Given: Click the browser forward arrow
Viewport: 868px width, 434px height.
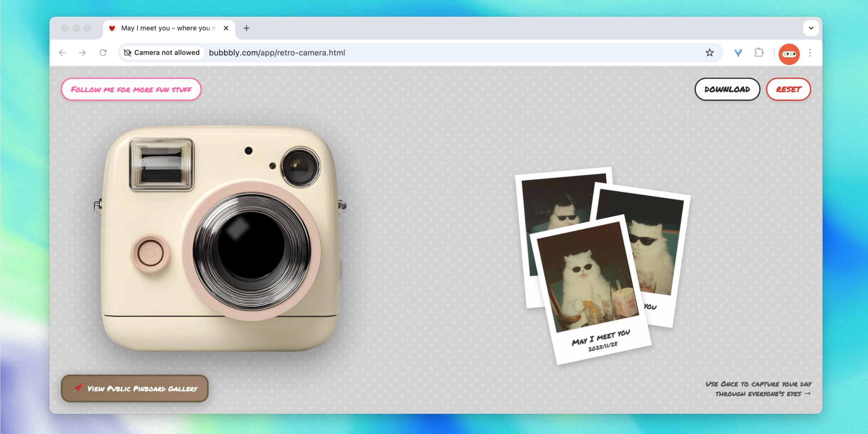Looking at the screenshot, I should pos(82,53).
